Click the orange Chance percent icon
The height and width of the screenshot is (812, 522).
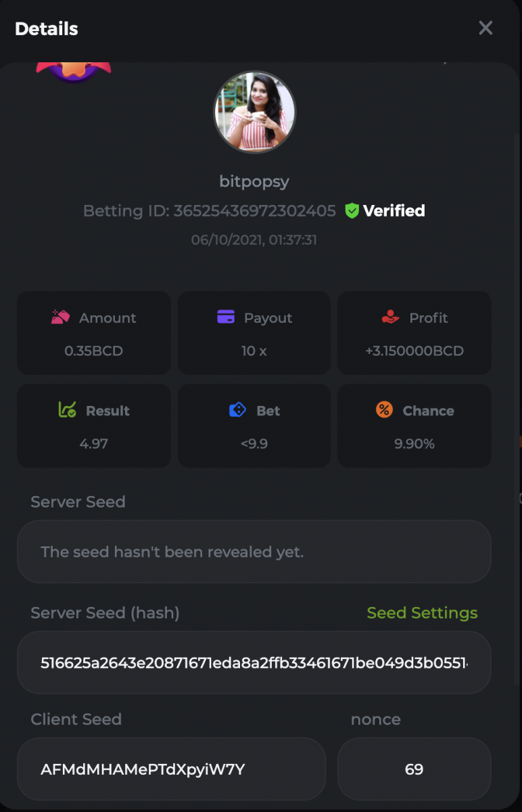coord(384,409)
